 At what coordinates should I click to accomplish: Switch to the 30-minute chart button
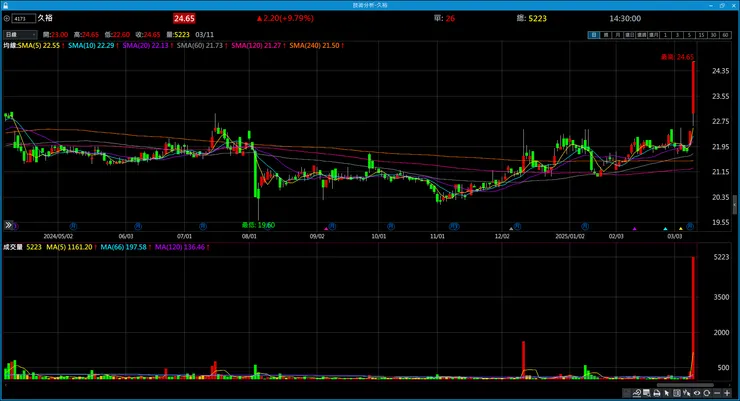[x=714, y=35]
